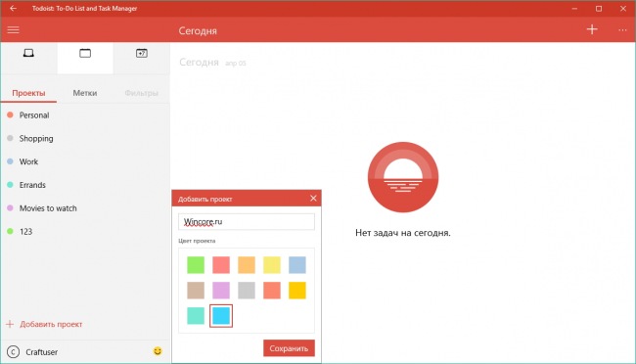Pick the golden yellow project color swatch
The width and height of the screenshot is (636, 364).
(x=297, y=291)
